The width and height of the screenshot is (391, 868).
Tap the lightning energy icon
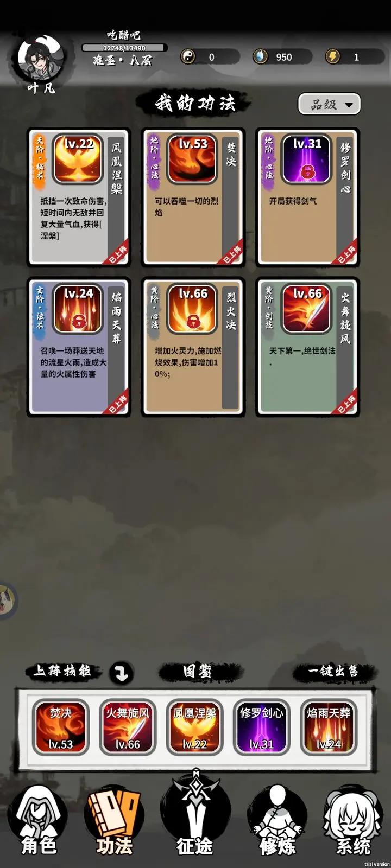tap(332, 56)
